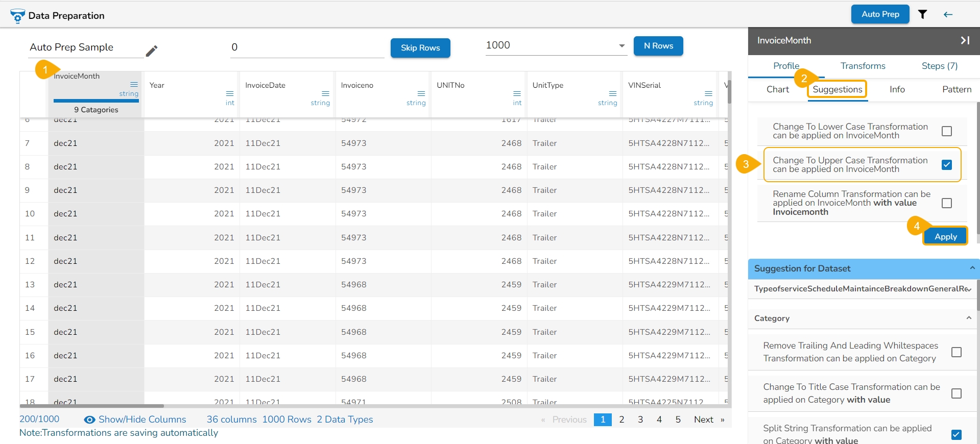Screen dimensions: 980x444
Task: Collapse the Suggestion for Dataset section
Action: coord(972,268)
